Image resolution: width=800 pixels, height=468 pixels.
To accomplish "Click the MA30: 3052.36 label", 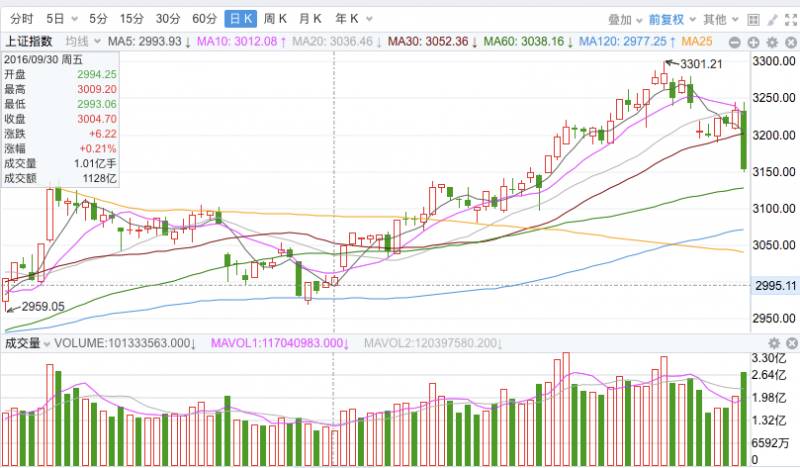I will [433, 41].
